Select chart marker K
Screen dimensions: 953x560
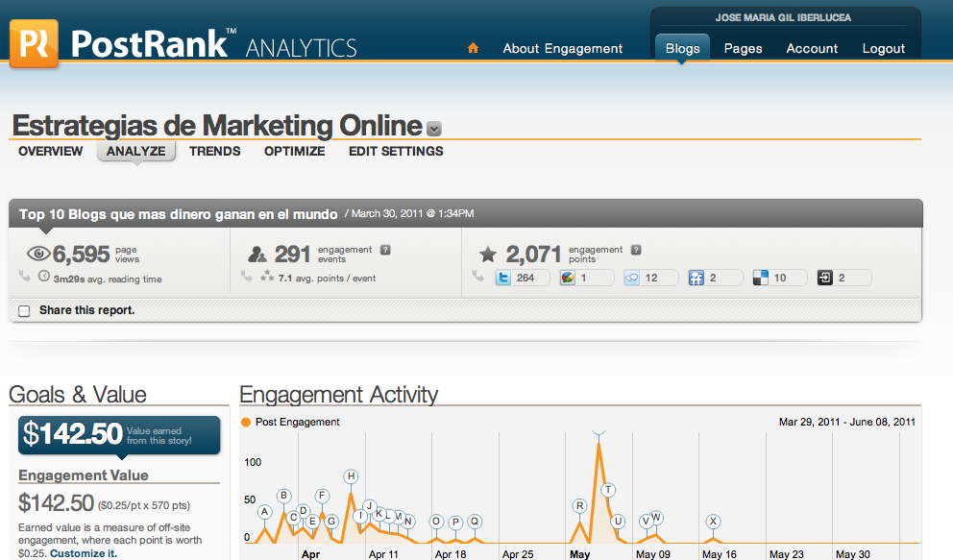click(x=379, y=514)
